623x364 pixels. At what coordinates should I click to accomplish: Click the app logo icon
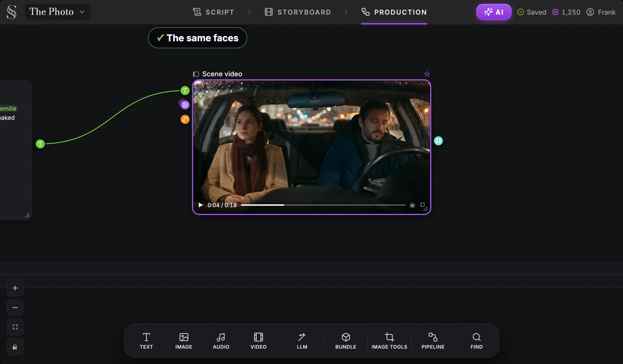12,12
